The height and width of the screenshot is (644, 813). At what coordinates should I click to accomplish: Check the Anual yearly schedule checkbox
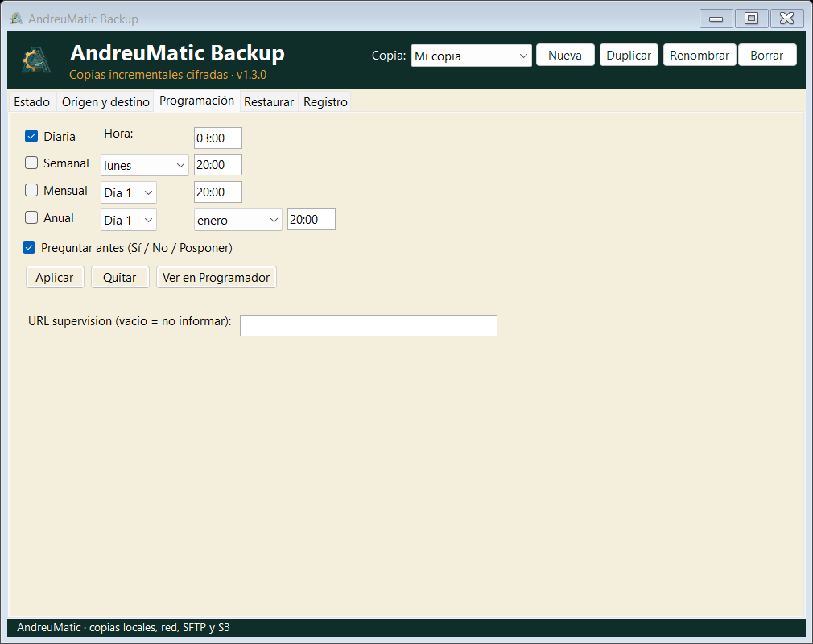coord(31,218)
